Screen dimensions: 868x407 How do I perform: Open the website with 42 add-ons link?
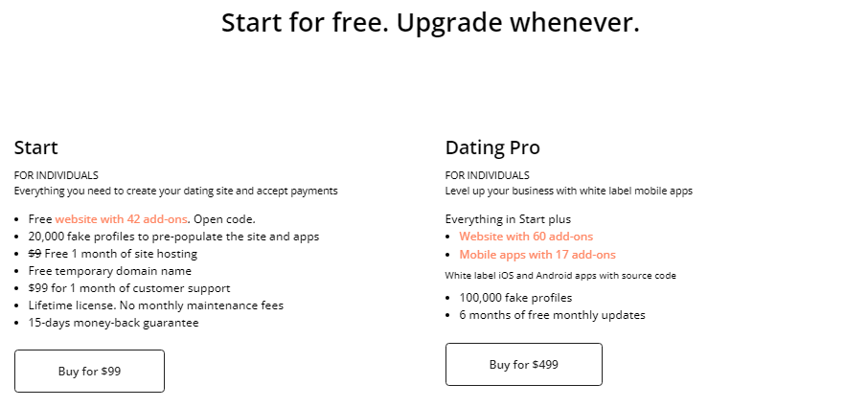122,219
